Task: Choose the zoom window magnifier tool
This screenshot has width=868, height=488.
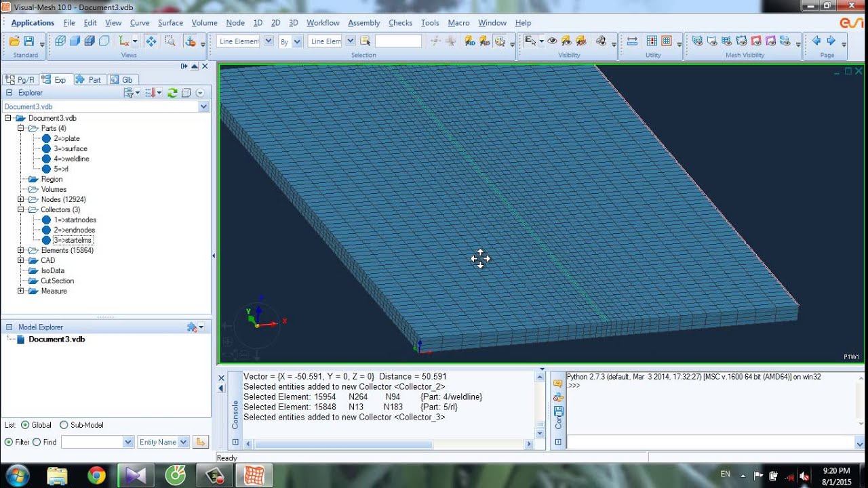Action: pos(170,41)
